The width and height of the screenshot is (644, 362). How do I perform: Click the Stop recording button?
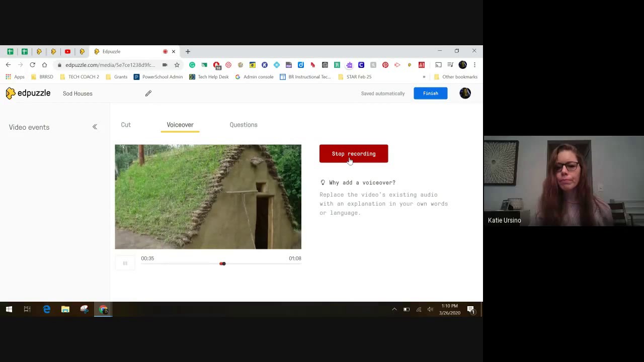tap(354, 154)
